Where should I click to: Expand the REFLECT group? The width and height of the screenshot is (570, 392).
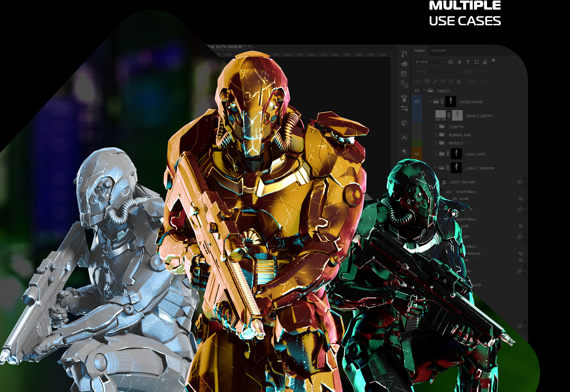tap(436, 143)
